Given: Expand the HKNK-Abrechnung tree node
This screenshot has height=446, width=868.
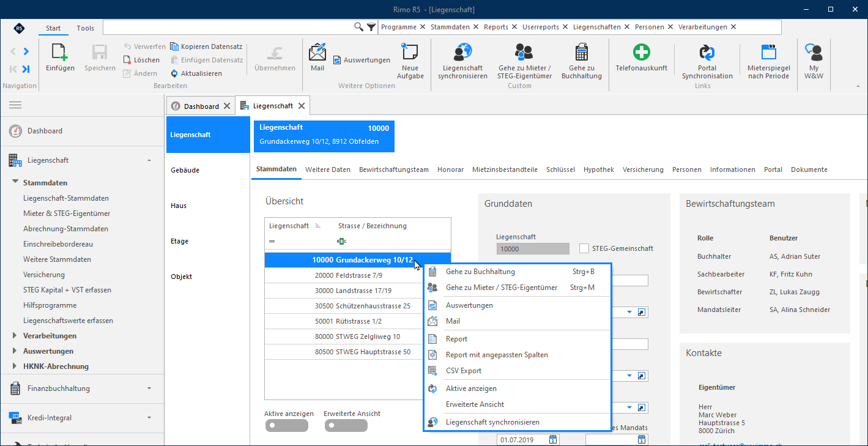Looking at the screenshot, I should [15, 366].
